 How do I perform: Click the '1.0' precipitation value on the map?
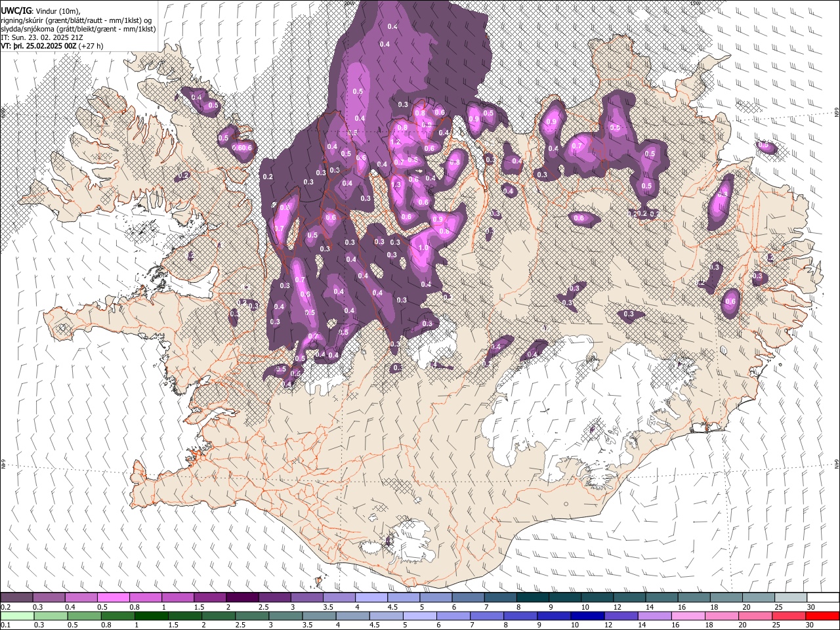423,248
